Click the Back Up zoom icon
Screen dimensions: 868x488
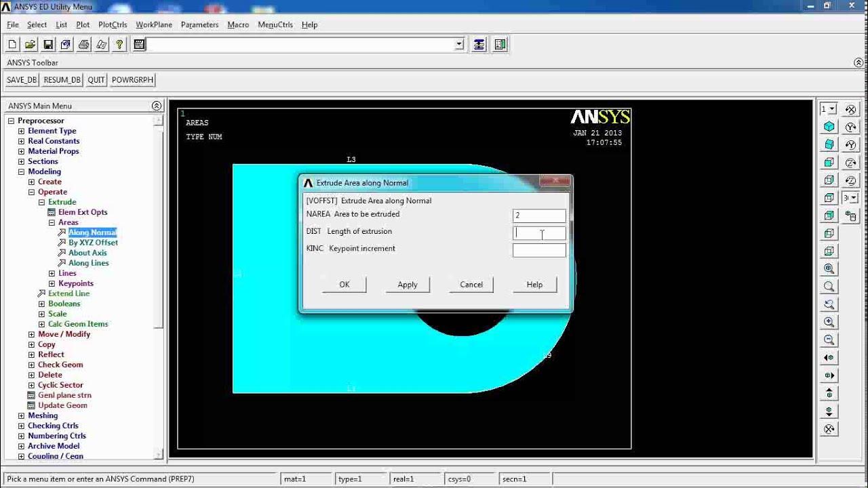click(829, 304)
